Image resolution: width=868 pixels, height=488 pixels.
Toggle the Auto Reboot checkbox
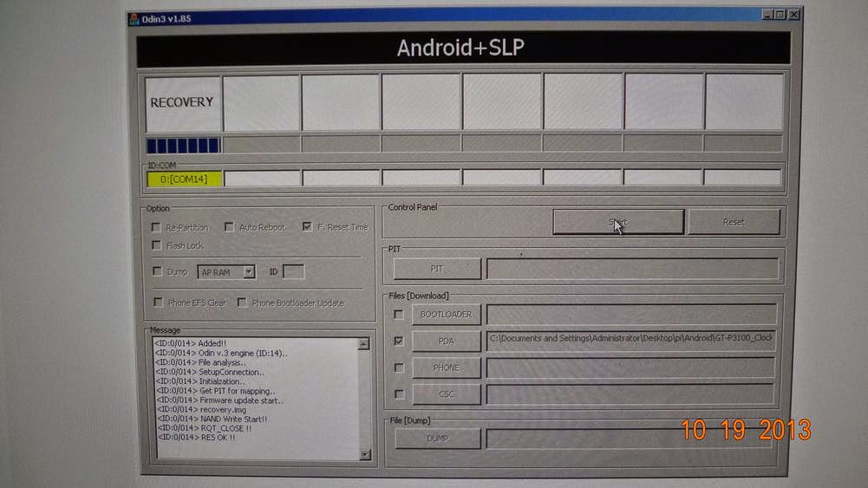tap(229, 227)
